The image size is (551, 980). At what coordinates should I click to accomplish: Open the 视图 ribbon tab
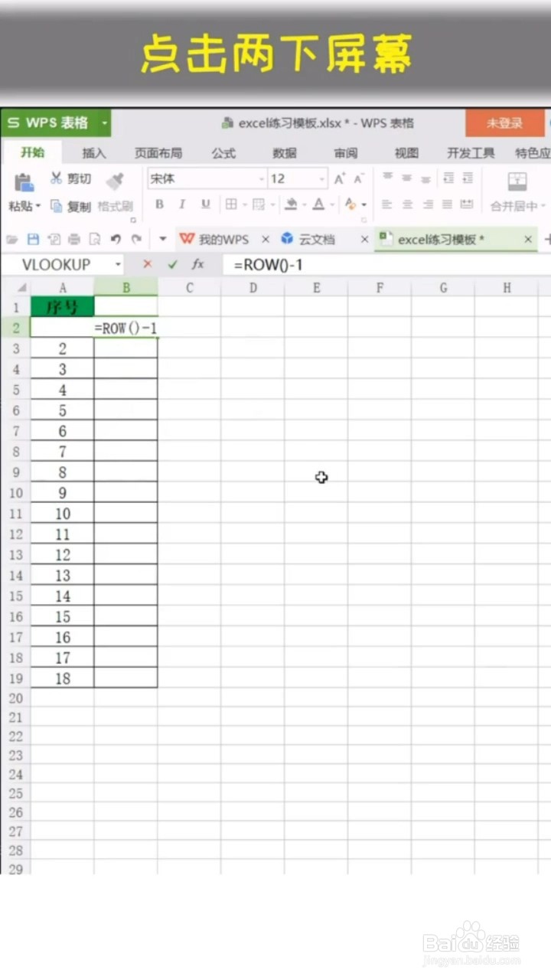(x=406, y=152)
